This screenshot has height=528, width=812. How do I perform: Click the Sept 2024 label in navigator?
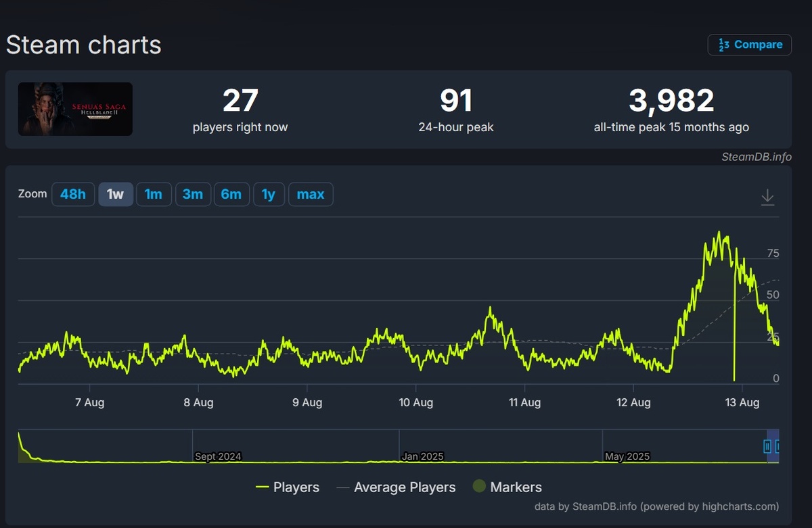pyautogui.click(x=218, y=456)
